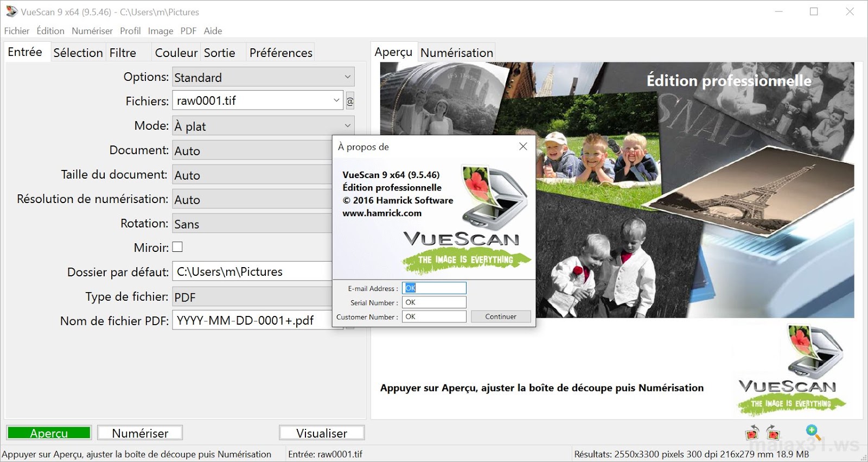Switch to the Numérisation preview tab
Viewport: 868px width, 462px height.
click(x=457, y=53)
